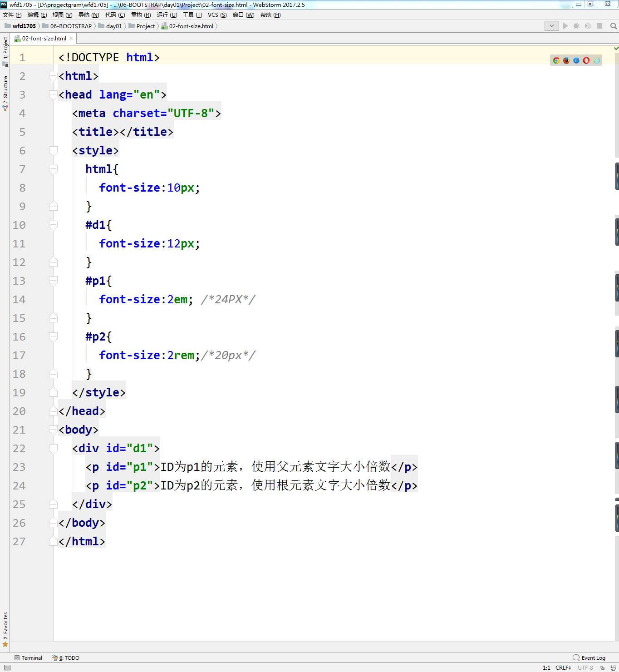Collapse the div#d1 fold on line 22

click(53, 449)
